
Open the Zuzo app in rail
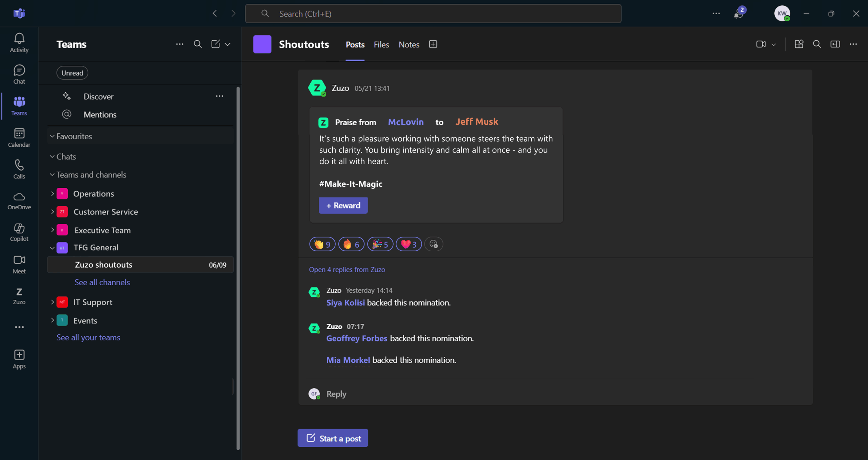(19, 296)
